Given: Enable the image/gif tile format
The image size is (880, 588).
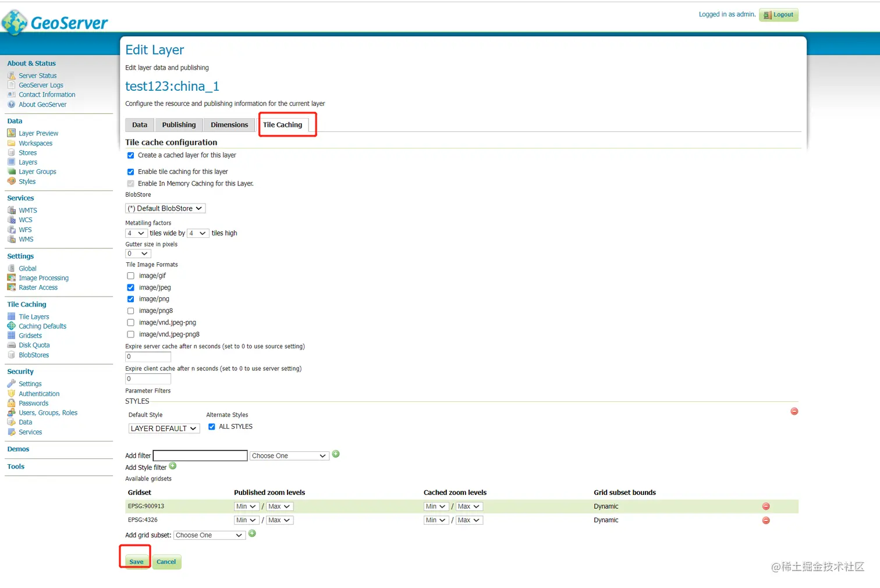Looking at the screenshot, I should [x=130, y=276].
